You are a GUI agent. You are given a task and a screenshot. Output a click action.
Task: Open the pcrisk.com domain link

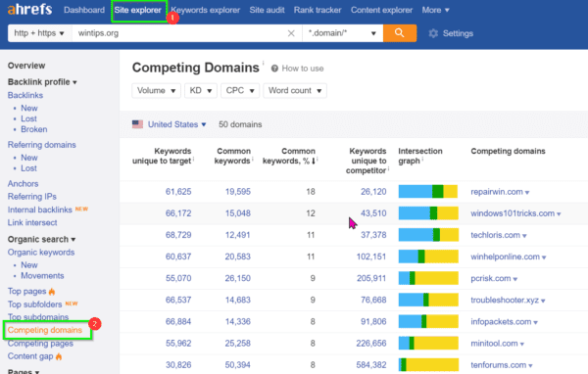491,278
